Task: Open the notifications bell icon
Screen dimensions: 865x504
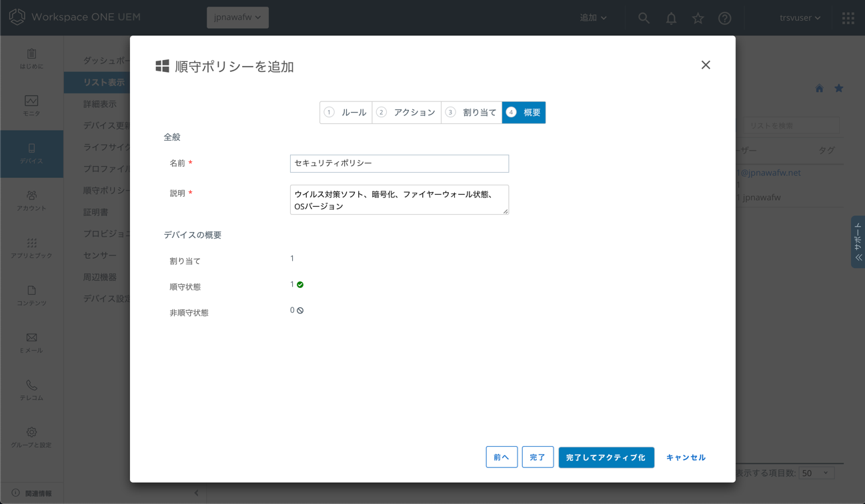Action: point(671,18)
